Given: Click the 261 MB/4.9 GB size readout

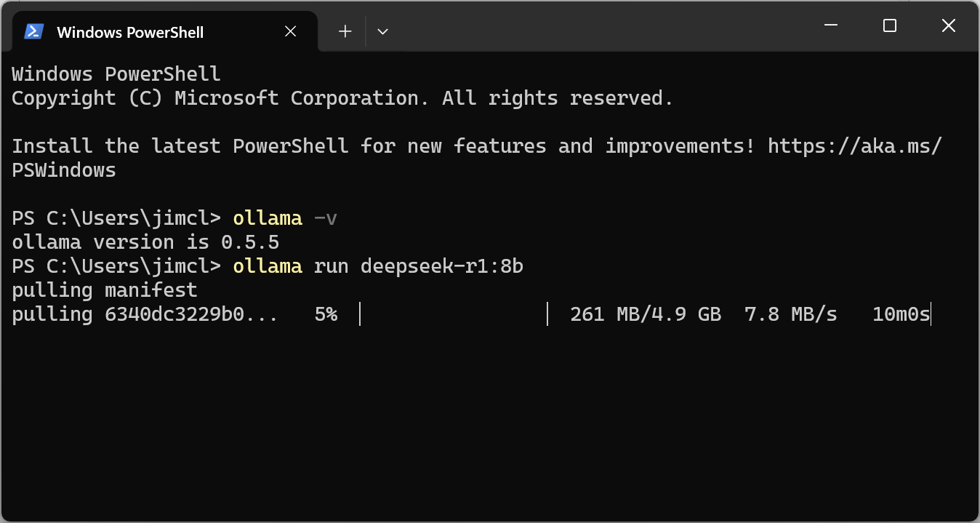Looking at the screenshot, I should click(646, 314).
